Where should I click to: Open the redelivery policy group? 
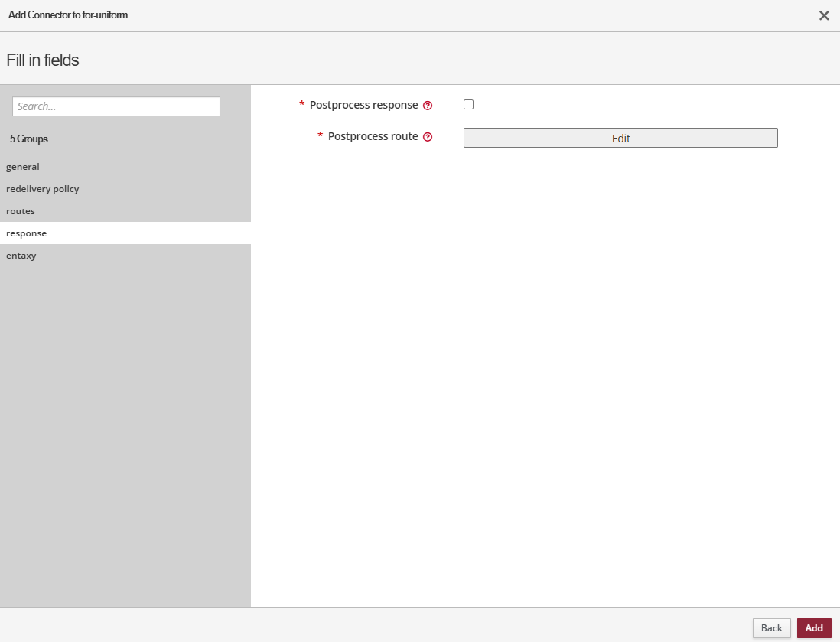pos(43,189)
